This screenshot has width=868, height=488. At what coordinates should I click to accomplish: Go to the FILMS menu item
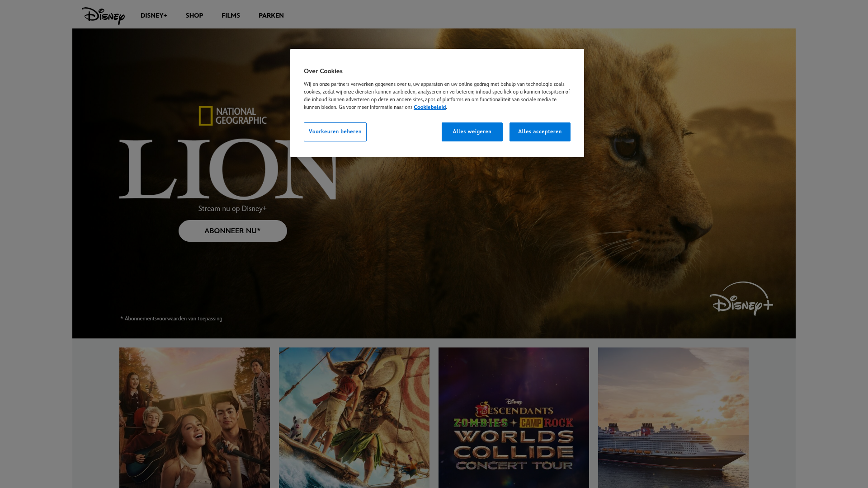tap(231, 15)
